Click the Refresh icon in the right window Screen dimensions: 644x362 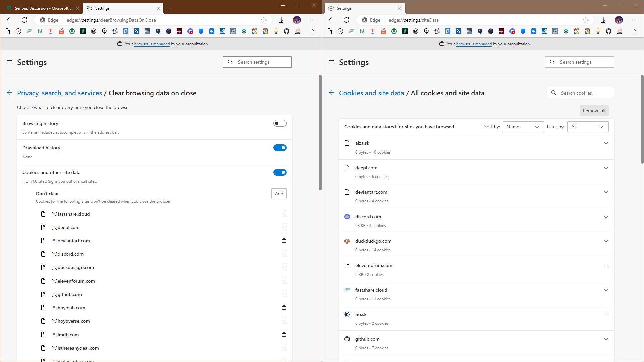tap(346, 20)
